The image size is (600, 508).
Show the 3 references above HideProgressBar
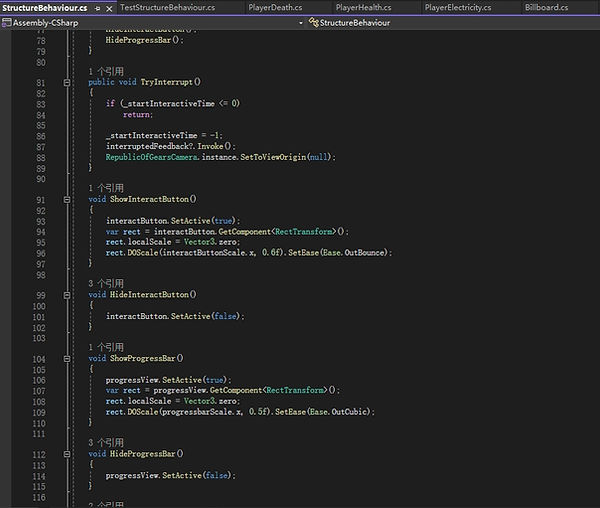click(106, 443)
